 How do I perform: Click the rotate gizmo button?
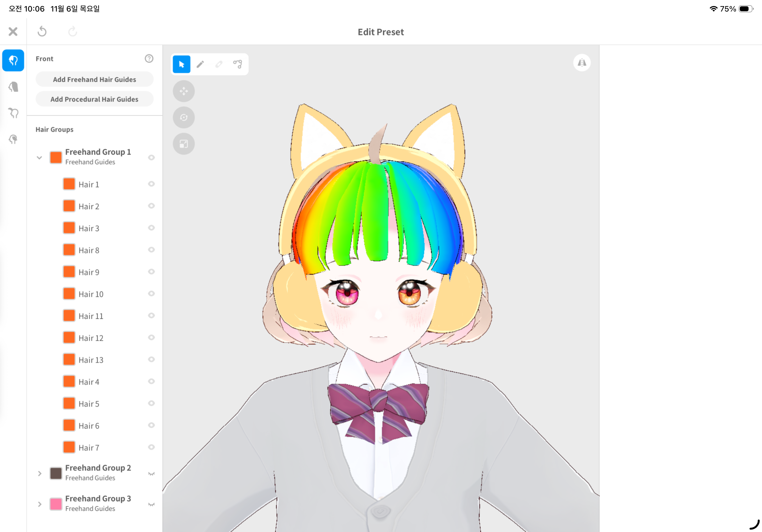pyautogui.click(x=184, y=117)
